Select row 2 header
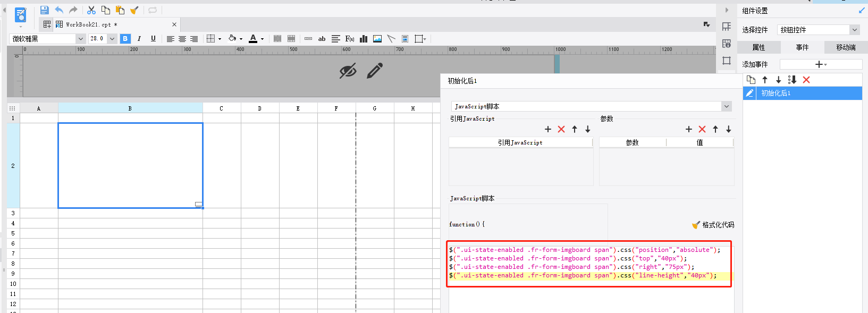 [13, 166]
